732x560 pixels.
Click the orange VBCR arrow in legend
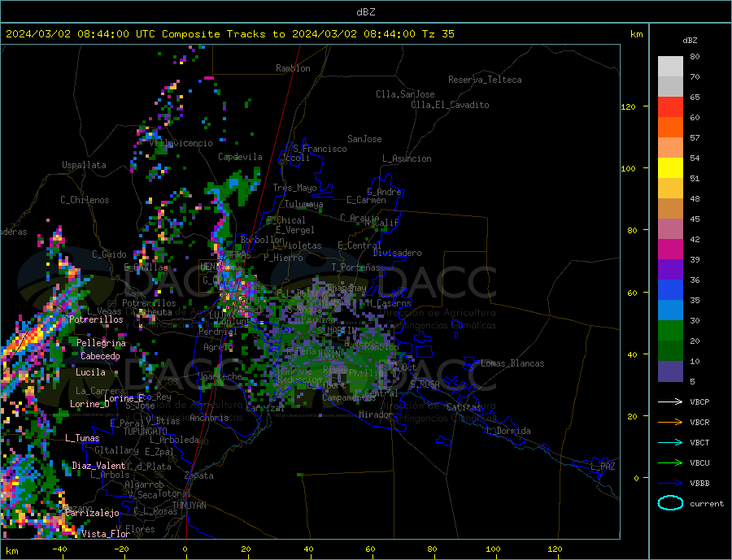coord(670,423)
